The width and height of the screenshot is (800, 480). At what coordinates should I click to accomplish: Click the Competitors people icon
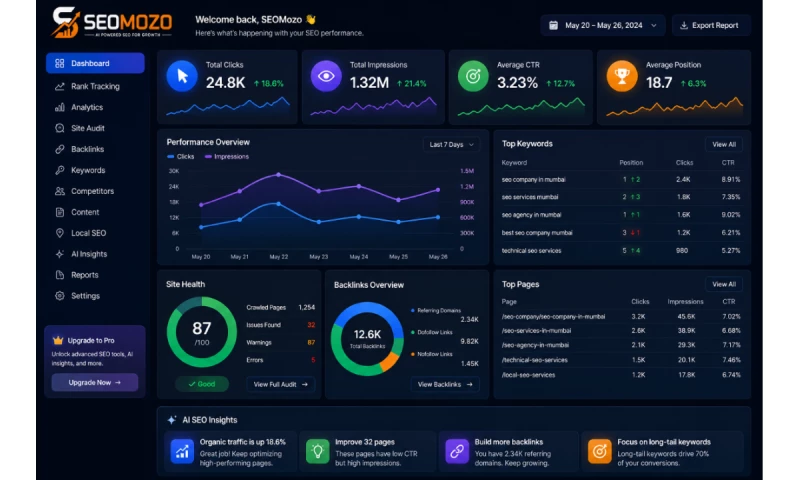tap(60, 191)
